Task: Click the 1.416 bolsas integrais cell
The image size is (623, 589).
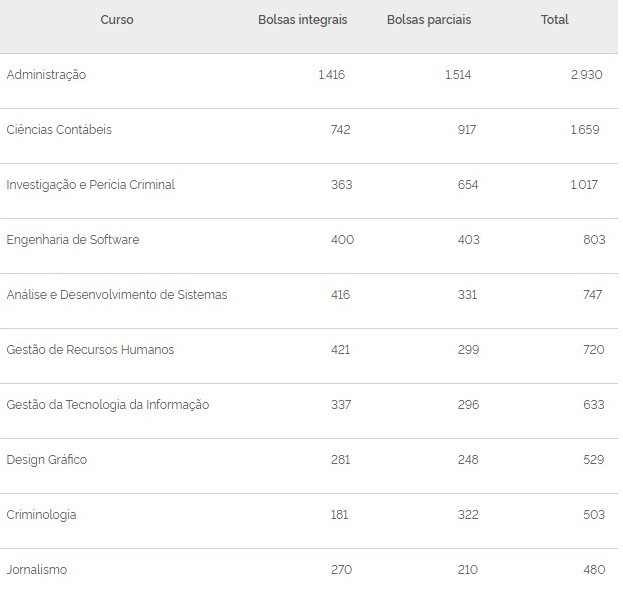Action: (x=331, y=75)
